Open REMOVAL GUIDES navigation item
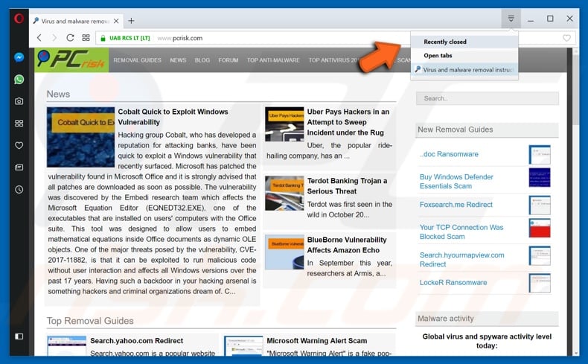Image resolution: width=588 pixels, height=364 pixels. [x=137, y=60]
